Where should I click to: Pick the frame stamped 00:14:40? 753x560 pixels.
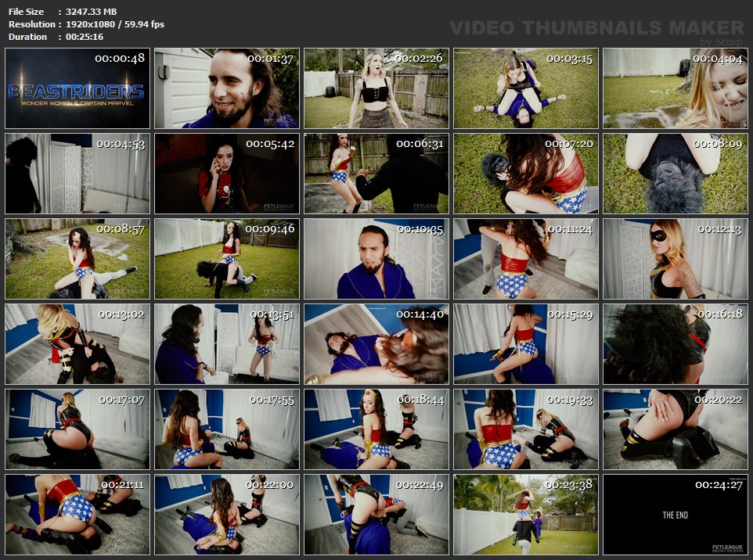coord(376,343)
